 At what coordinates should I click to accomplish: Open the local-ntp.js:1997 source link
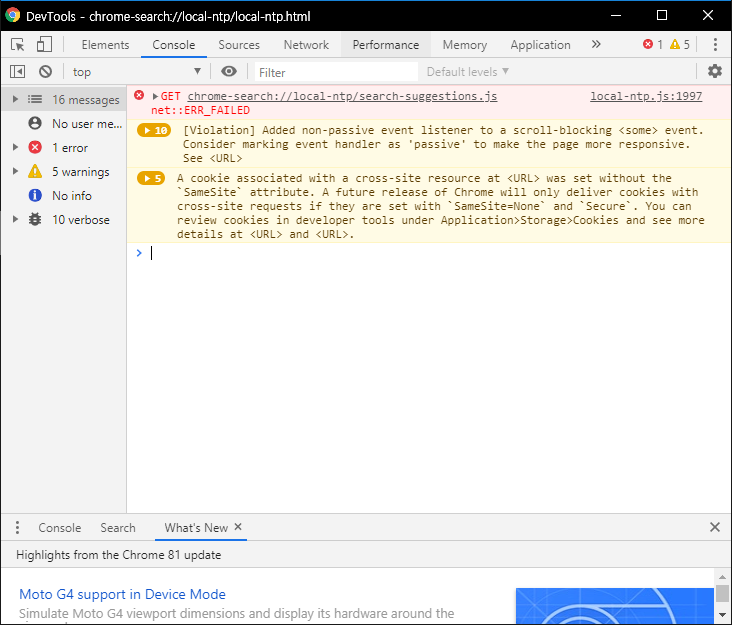[x=646, y=96]
